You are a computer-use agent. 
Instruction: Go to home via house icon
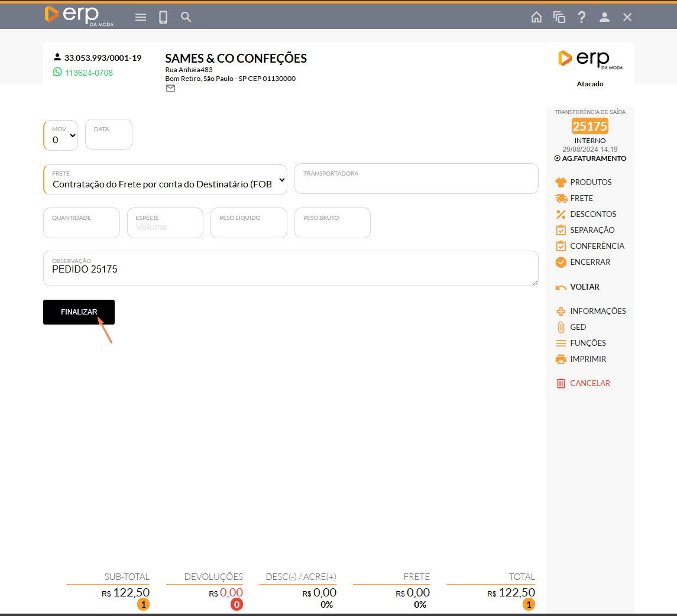(x=536, y=17)
